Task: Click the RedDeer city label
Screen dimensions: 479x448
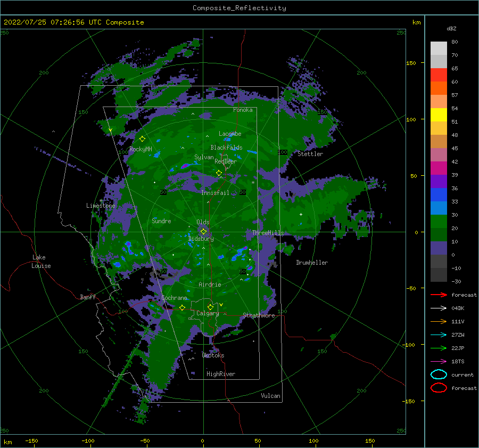Action: [x=226, y=161]
